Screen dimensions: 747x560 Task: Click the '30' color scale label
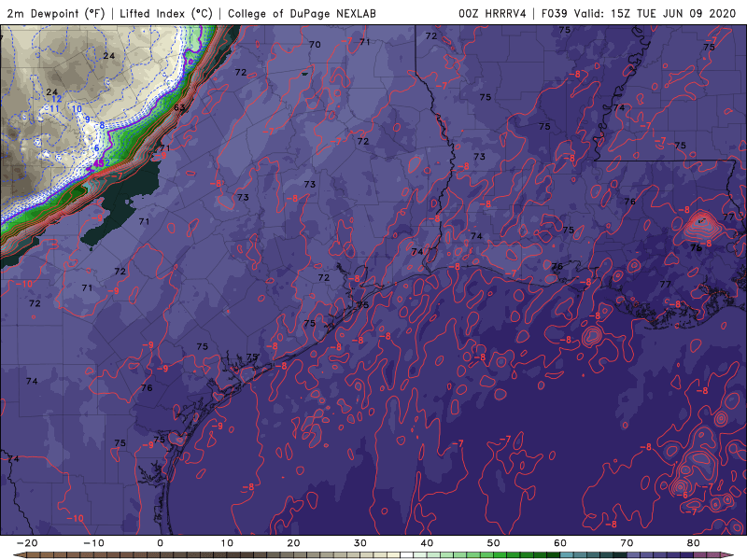tap(360, 543)
